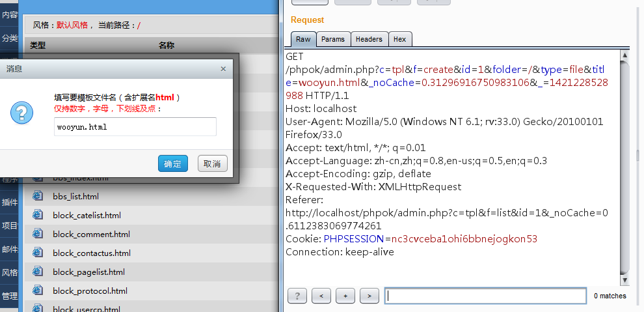This screenshot has width=644, height=312.
Task: Open the Headers tab
Action: pyautogui.click(x=369, y=39)
